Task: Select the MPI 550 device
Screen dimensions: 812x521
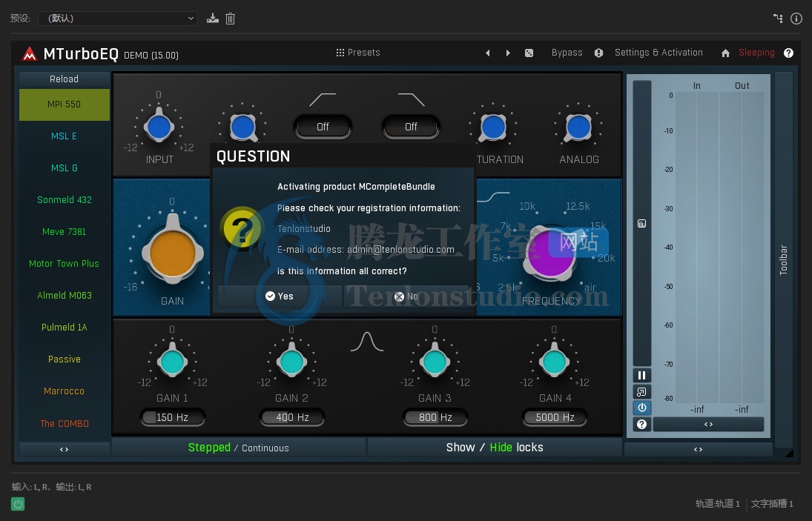Action: pos(65,104)
